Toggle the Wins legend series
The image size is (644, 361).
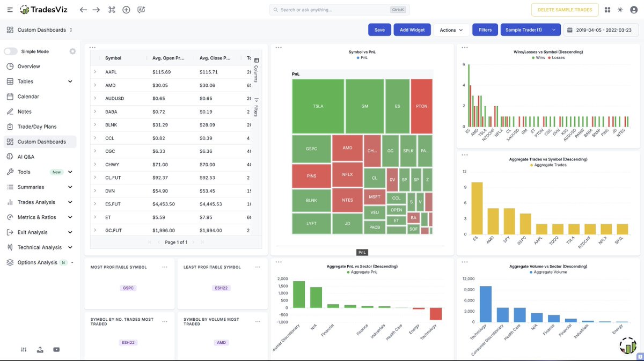point(538,57)
